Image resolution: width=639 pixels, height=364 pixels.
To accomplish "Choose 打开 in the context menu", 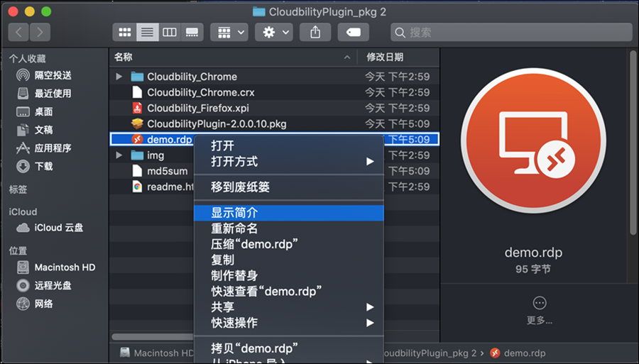I will (x=289, y=145).
